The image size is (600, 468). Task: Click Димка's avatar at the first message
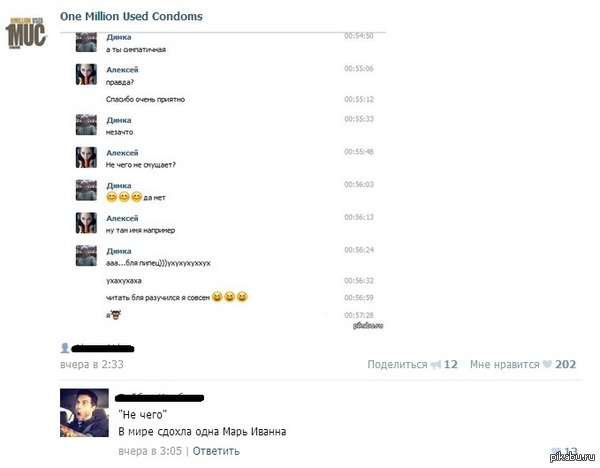coord(86,42)
